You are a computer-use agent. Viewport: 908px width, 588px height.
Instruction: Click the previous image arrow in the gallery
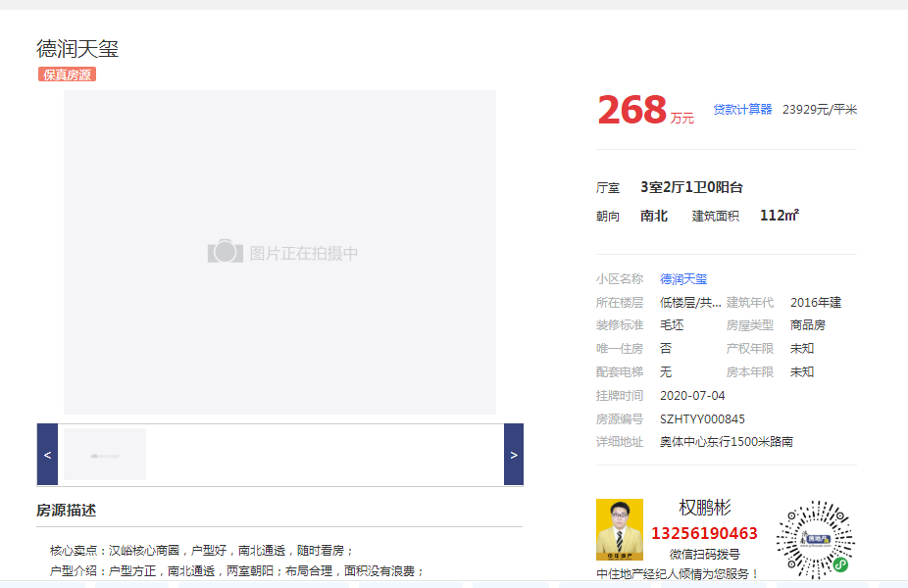[x=47, y=455]
